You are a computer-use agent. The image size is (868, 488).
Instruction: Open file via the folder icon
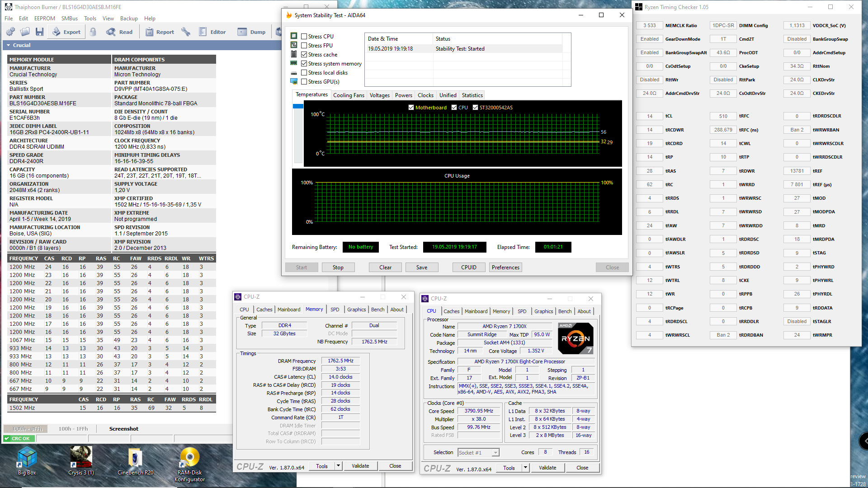tap(25, 32)
